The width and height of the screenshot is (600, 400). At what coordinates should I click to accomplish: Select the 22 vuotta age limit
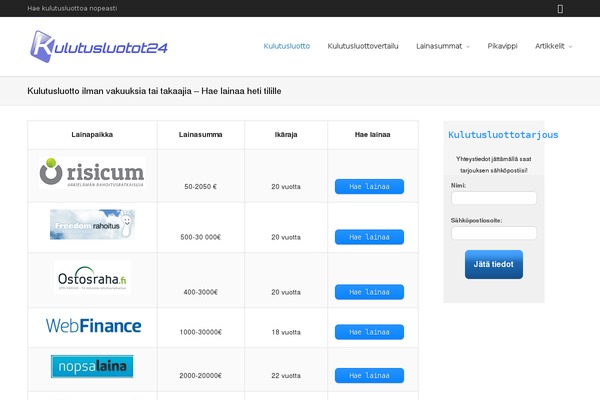[x=286, y=376]
